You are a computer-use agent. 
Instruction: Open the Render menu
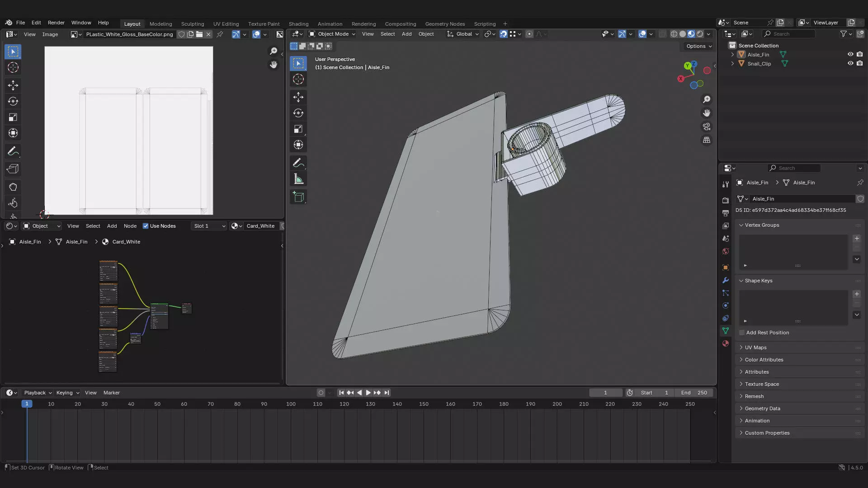point(56,23)
